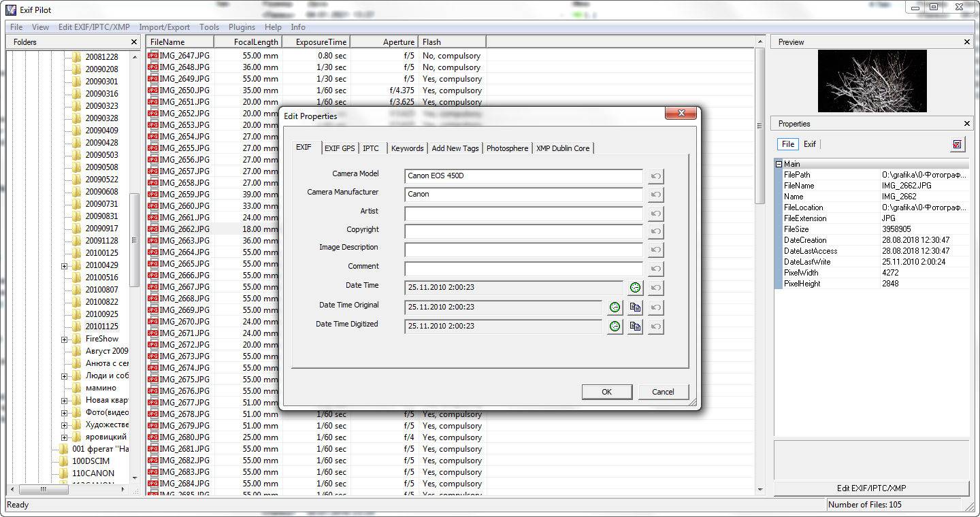Click the red properties settings icon

[958, 144]
